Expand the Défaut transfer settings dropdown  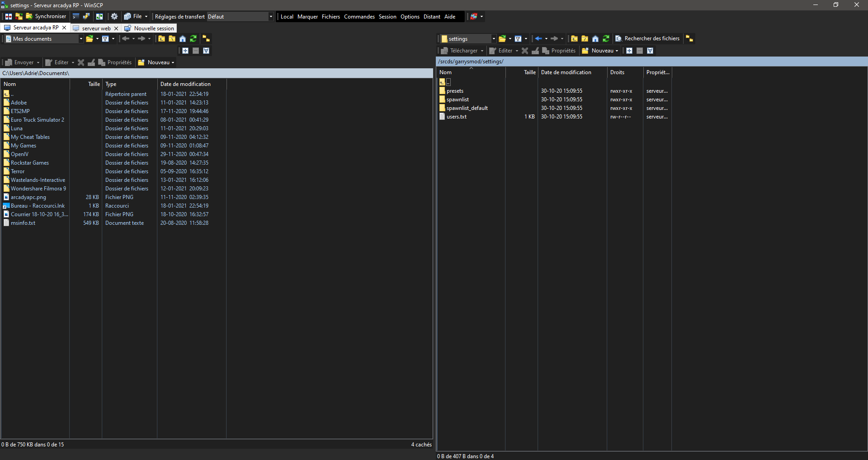pos(271,17)
